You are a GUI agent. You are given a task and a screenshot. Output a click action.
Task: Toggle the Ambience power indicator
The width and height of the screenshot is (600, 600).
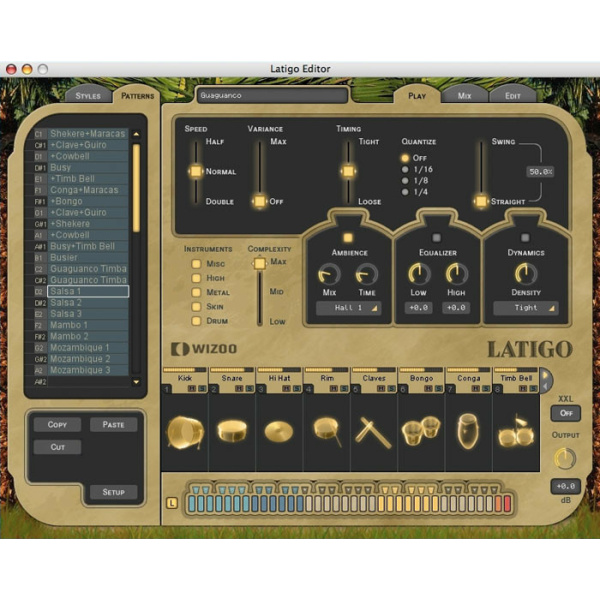pyautogui.click(x=348, y=238)
